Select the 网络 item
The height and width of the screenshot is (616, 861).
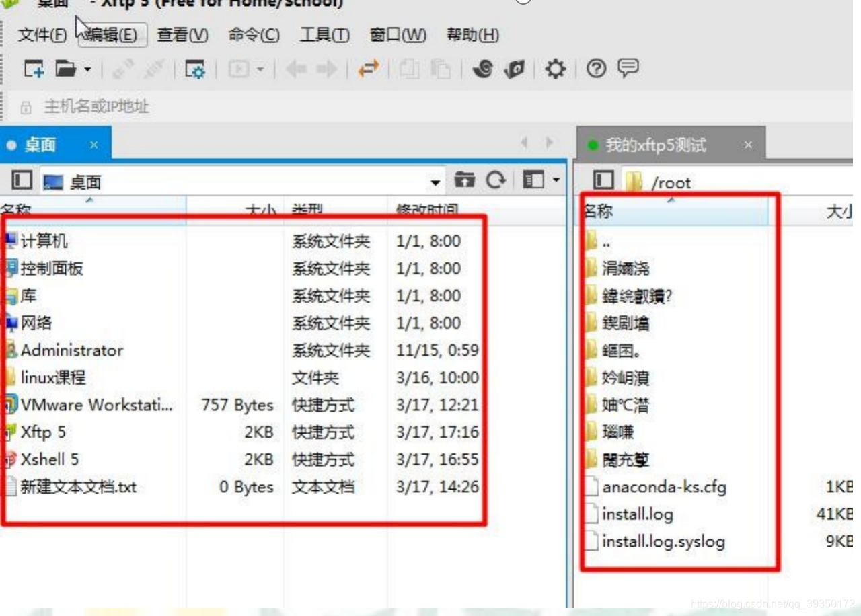tap(36, 323)
